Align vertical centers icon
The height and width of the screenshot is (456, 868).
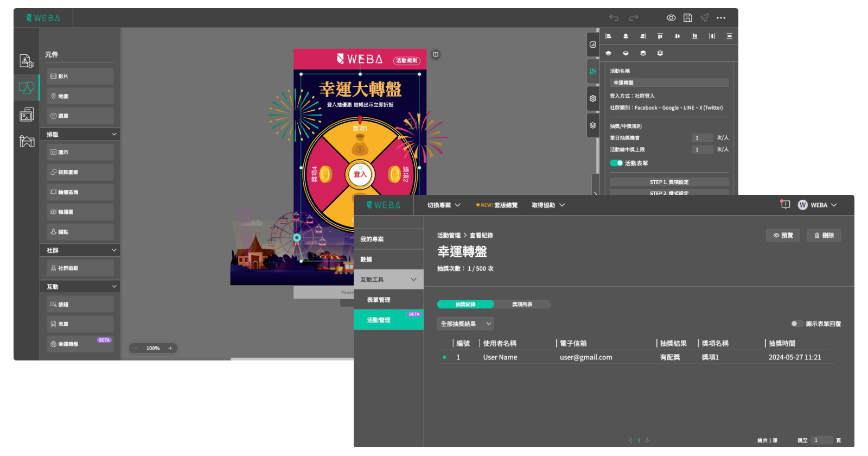[x=677, y=36]
